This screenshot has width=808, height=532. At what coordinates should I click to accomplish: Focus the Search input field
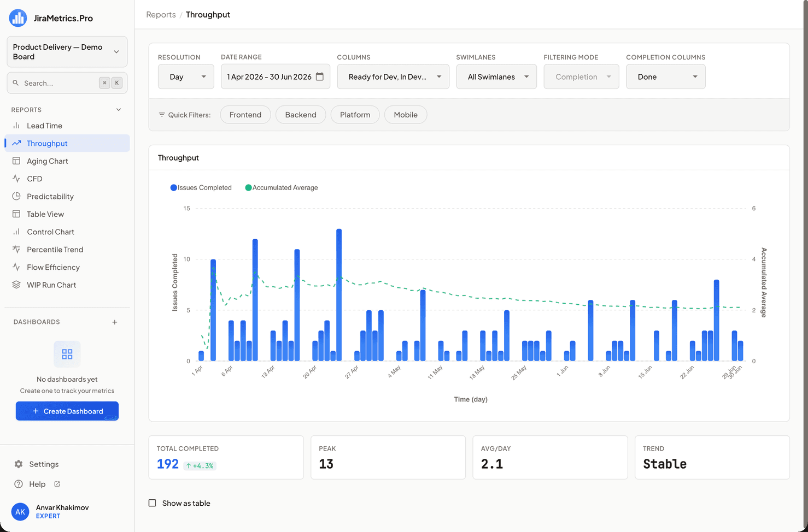pos(67,83)
